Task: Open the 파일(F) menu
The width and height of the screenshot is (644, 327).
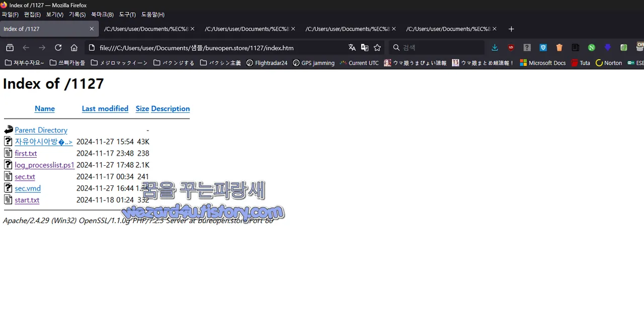Action: click(x=10, y=15)
